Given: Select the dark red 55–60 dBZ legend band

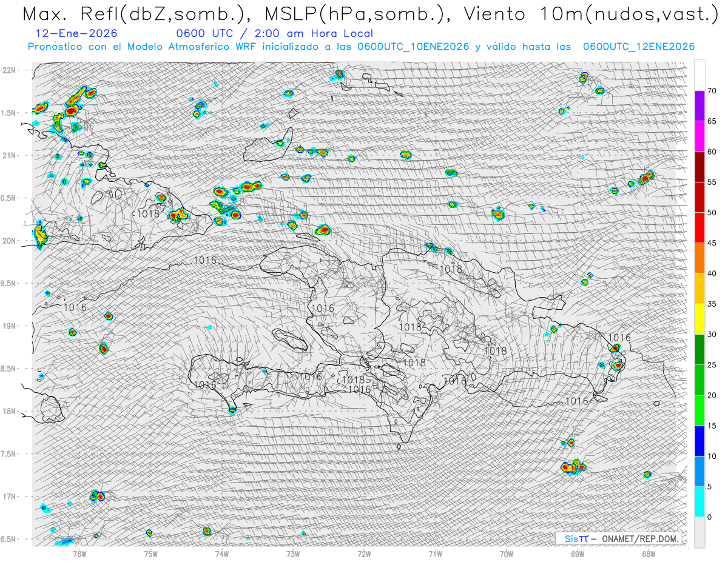Looking at the screenshot, I should tap(699, 167).
